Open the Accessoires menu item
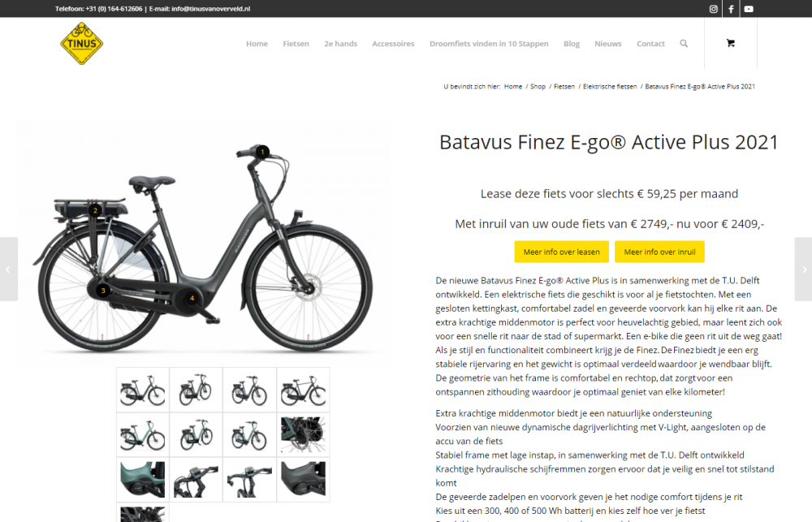Image resolution: width=812 pixels, height=522 pixels. 393,44
